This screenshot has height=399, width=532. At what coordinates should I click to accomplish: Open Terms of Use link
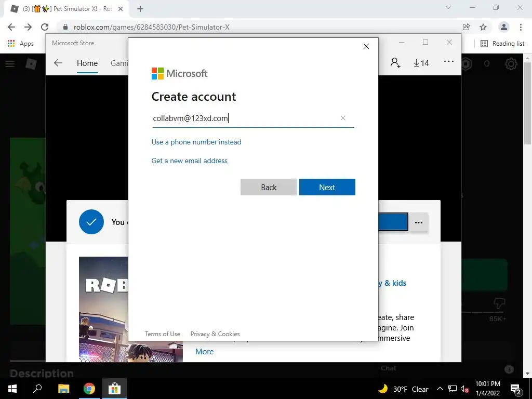pos(163,334)
